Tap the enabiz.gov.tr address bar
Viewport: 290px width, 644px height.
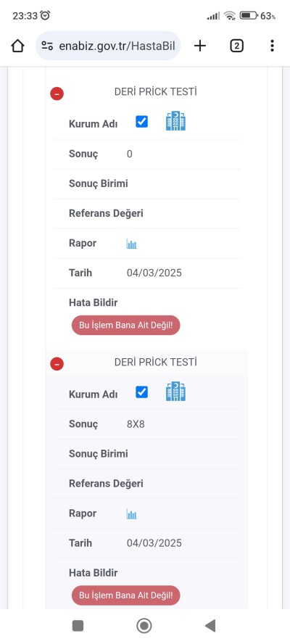108,46
